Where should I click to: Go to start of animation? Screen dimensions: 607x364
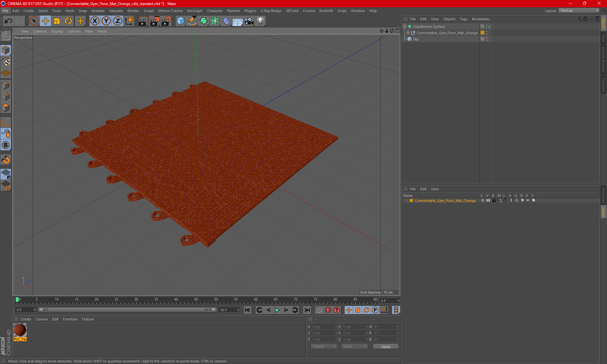click(x=248, y=310)
